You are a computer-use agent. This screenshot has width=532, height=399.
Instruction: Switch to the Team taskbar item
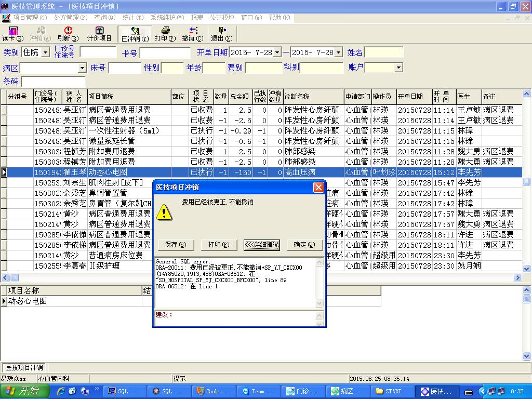coord(259,391)
